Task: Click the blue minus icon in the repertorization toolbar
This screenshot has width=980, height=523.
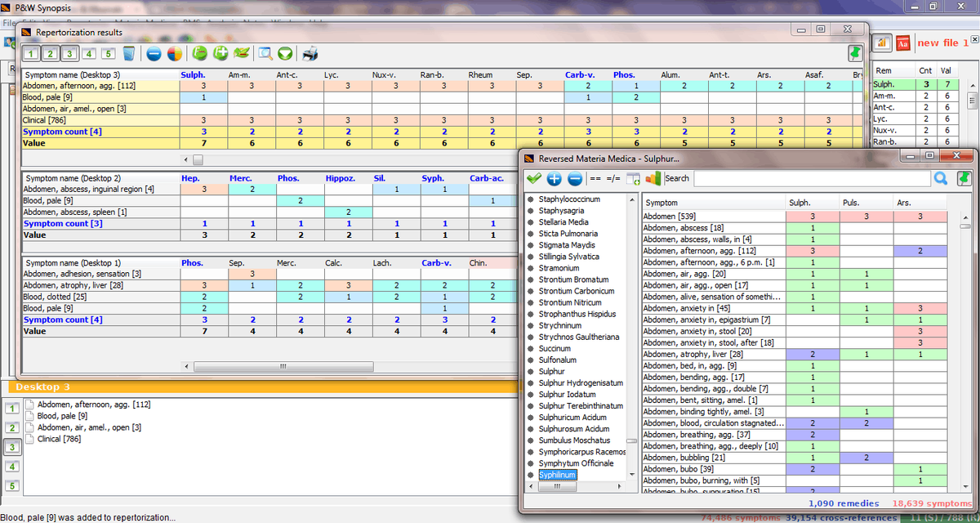Action: pos(154,52)
